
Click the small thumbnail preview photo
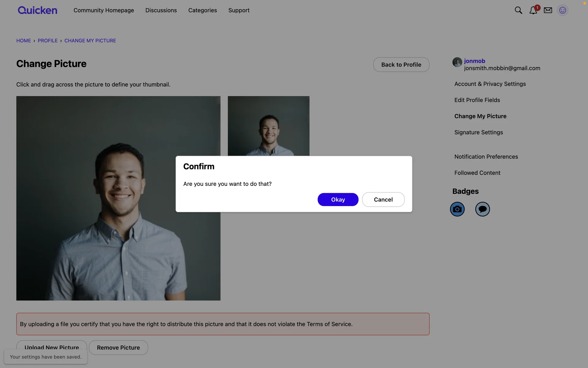[269, 126]
